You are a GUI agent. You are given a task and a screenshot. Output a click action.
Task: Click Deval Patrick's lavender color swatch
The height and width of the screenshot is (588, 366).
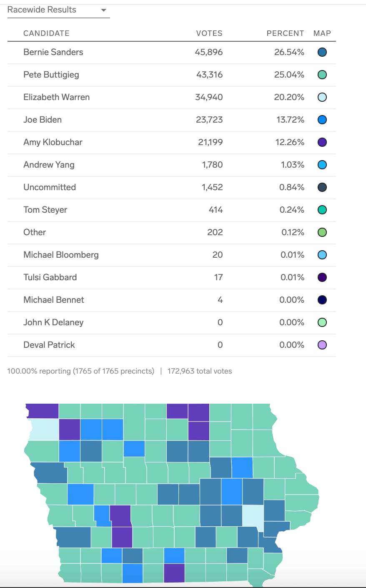click(322, 345)
